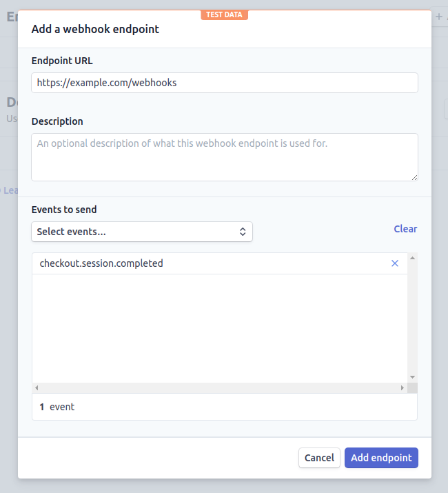Click the events list scroll-left arrow
This screenshot has width=448, height=493.
37,388
